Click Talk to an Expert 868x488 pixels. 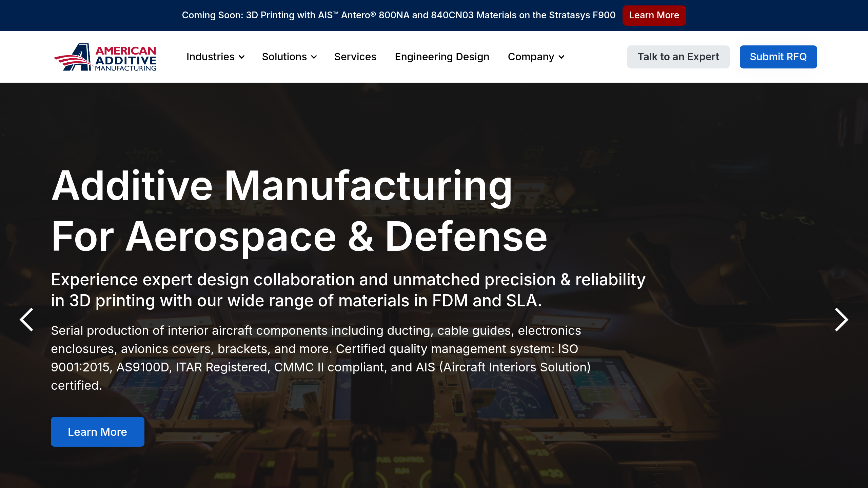(678, 57)
